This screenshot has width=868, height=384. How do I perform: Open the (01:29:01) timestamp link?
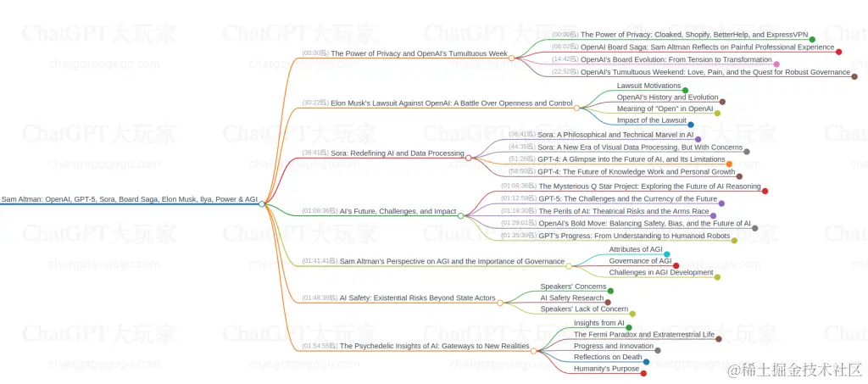click(x=519, y=223)
